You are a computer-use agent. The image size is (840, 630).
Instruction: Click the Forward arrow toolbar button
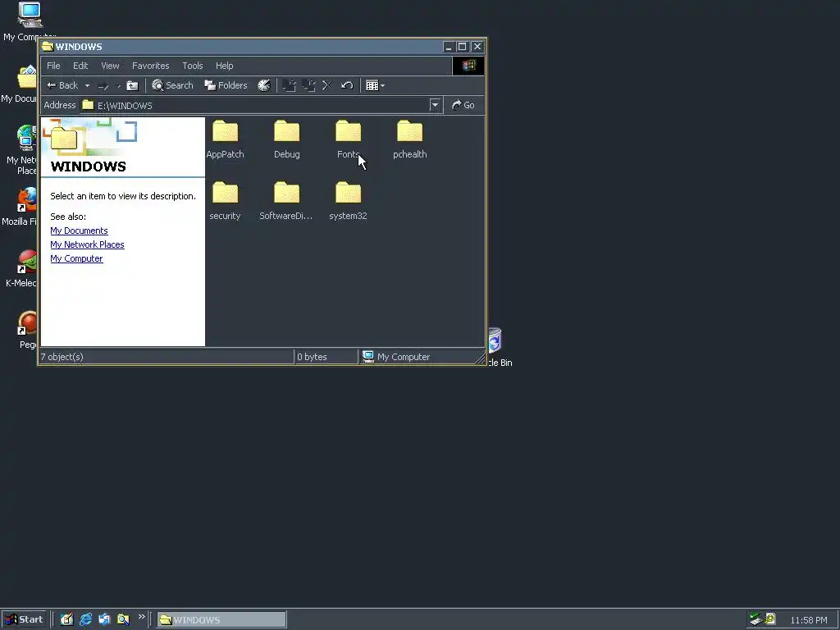coord(103,85)
